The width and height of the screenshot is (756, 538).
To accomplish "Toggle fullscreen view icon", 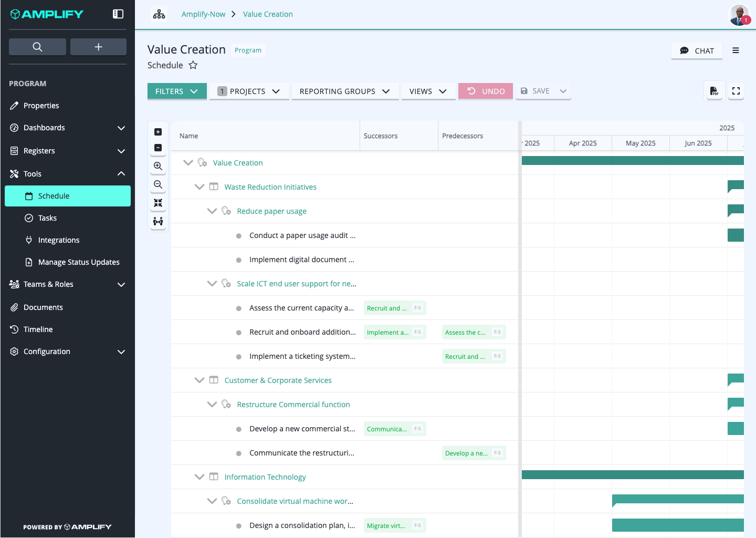I will (736, 91).
